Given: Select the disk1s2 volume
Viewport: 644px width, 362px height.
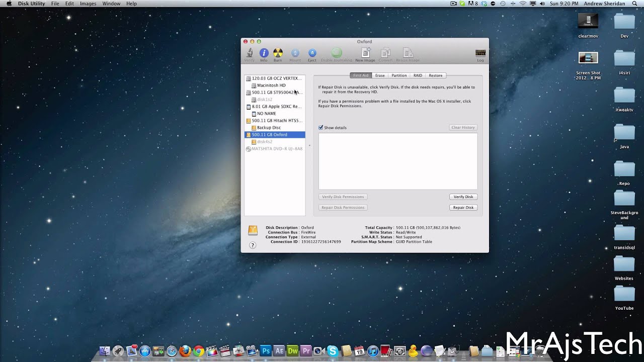Looking at the screenshot, I should [x=275, y=100].
